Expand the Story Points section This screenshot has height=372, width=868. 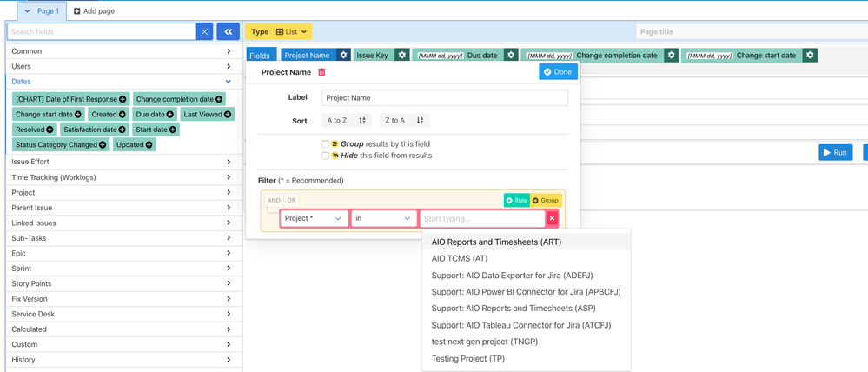(124, 284)
